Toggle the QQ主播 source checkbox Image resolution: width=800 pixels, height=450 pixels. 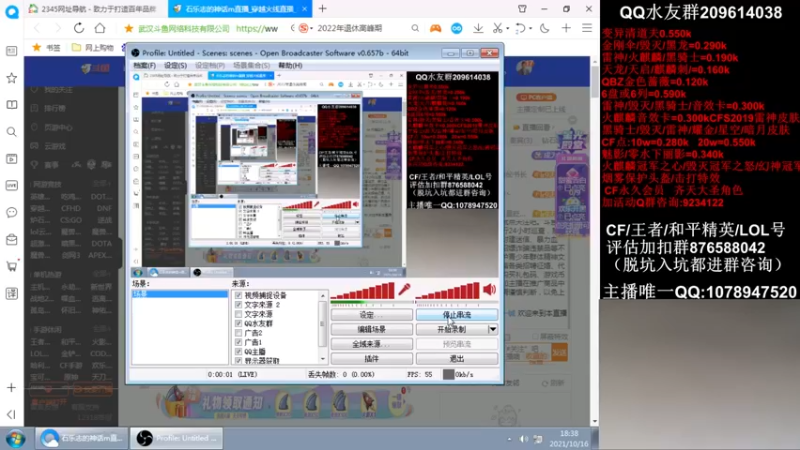coord(238,352)
